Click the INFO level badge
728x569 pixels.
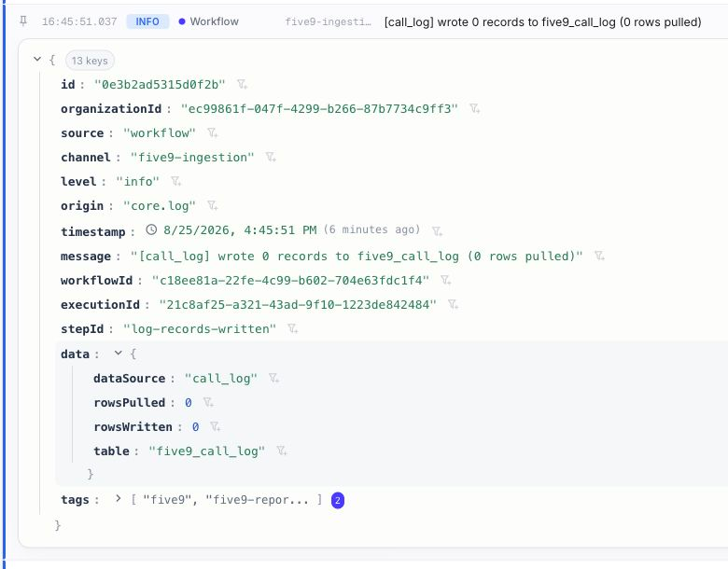coord(147,21)
